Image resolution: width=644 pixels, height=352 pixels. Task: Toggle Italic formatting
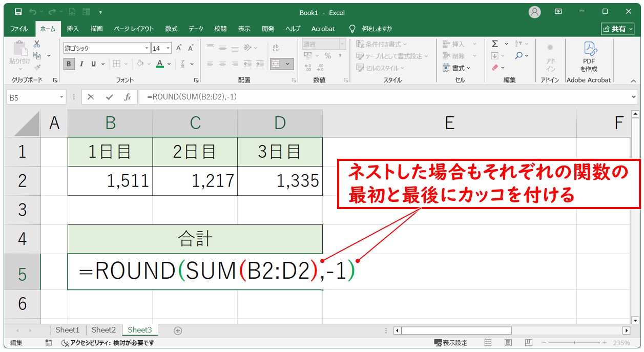click(81, 64)
